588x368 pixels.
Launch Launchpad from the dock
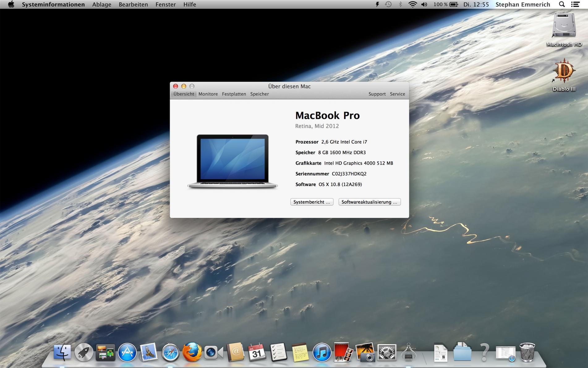[x=84, y=352]
